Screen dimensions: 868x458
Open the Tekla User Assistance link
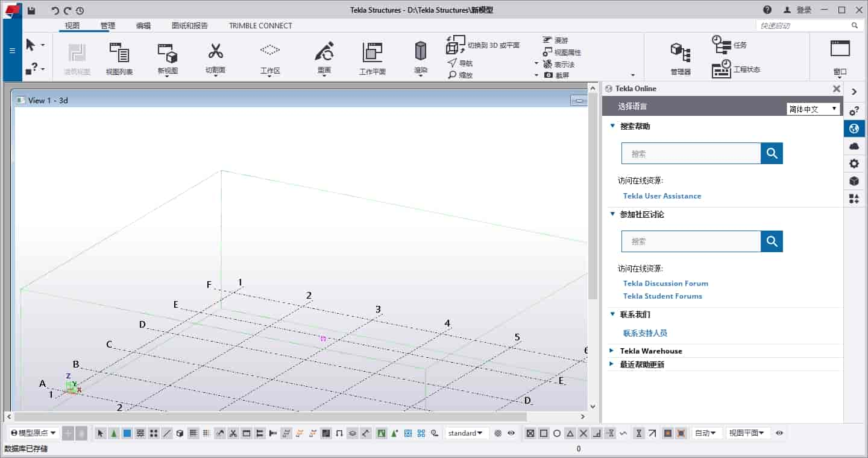pyautogui.click(x=662, y=196)
